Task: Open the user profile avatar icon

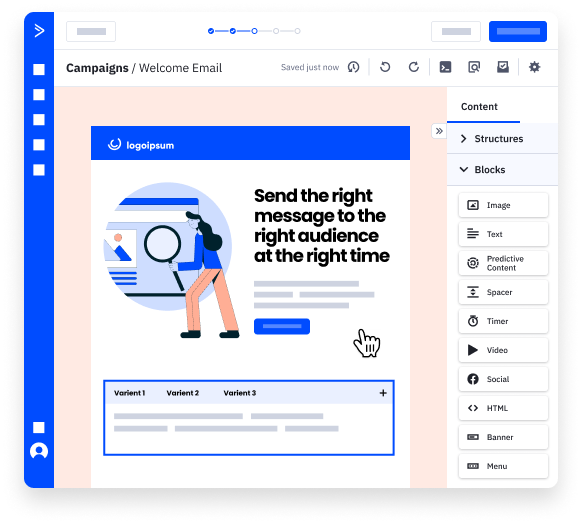Action: (39, 451)
